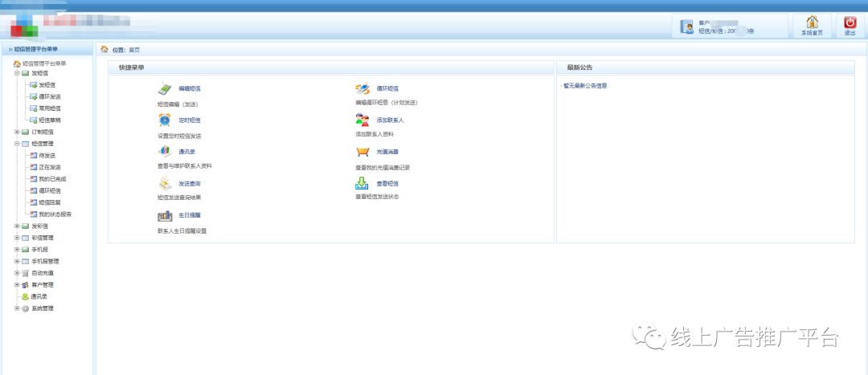Click the 循环短信 quick menu icon
The height and width of the screenshot is (375, 868).
coord(362,89)
